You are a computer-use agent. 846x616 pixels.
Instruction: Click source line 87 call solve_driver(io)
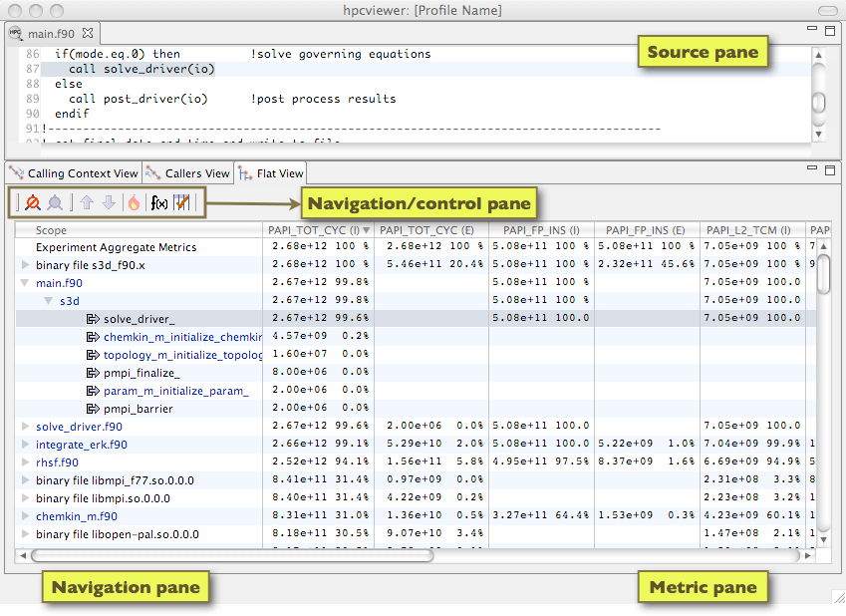tap(141, 69)
